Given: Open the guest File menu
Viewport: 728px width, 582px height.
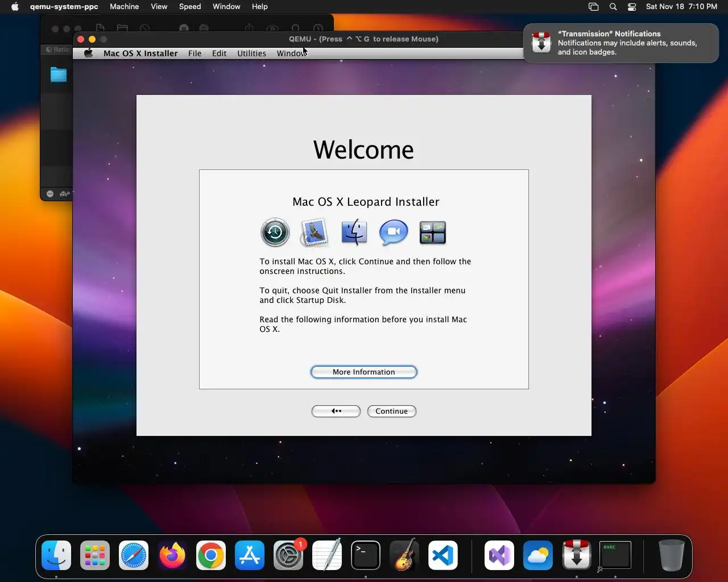Looking at the screenshot, I should [195, 53].
